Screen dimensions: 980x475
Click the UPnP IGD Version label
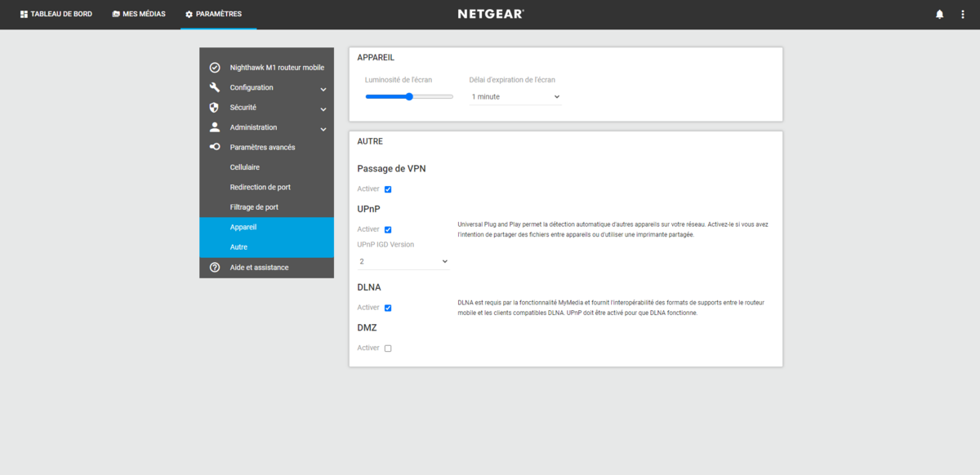[385, 244]
